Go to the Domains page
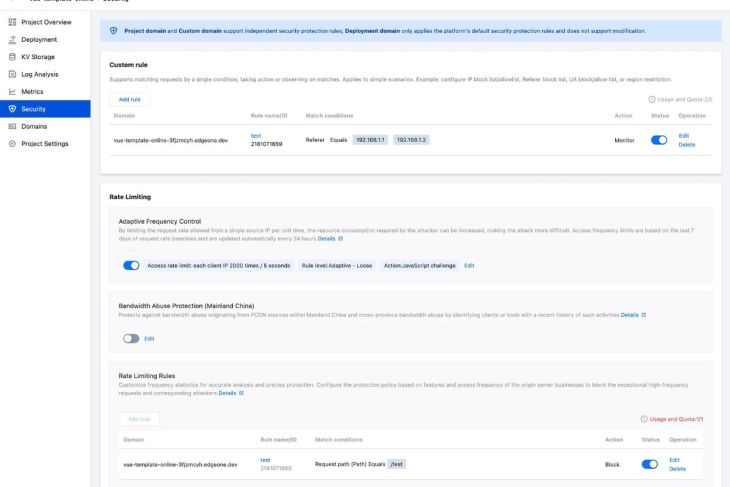Screen dimensions: 730x487 click(x=40, y=125)
